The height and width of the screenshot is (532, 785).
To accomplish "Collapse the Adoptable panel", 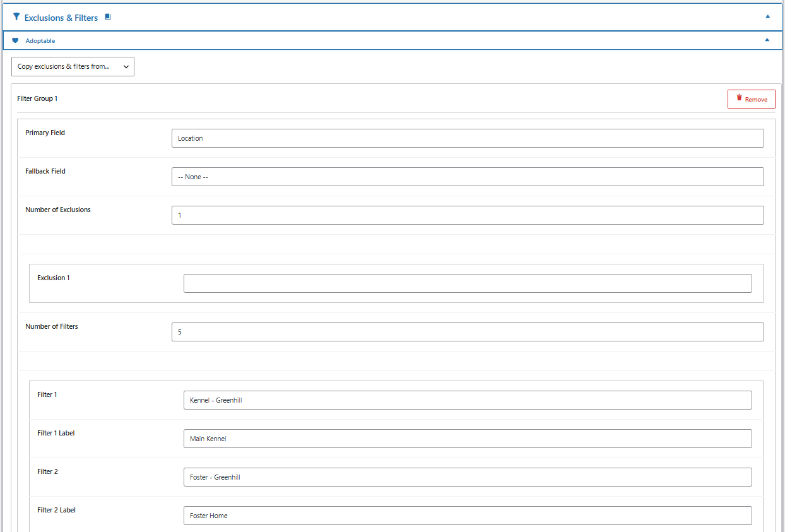I will (767, 40).
